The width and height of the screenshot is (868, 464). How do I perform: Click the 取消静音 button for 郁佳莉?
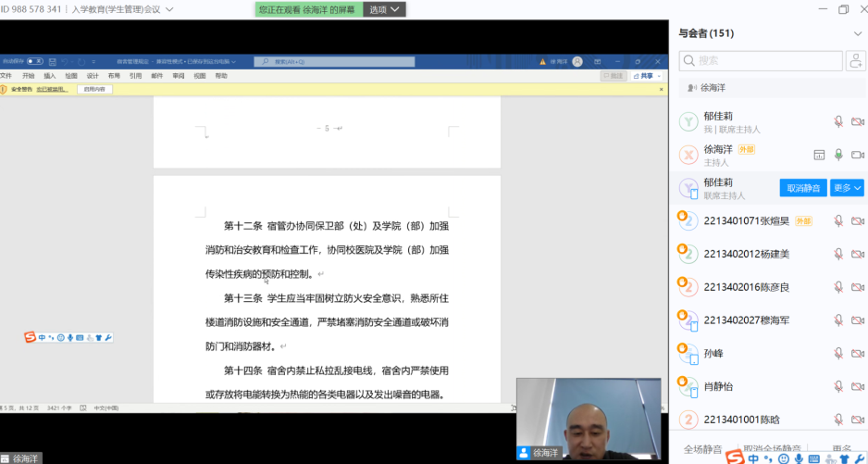[803, 188]
